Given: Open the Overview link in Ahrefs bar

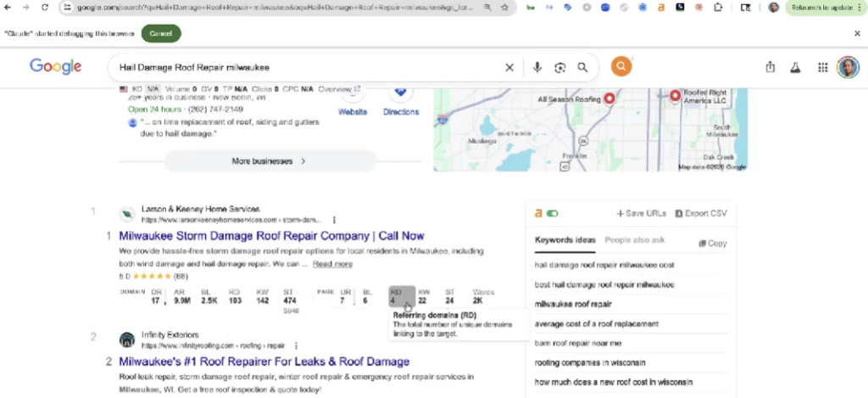Looking at the screenshot, I should (339, 89).
